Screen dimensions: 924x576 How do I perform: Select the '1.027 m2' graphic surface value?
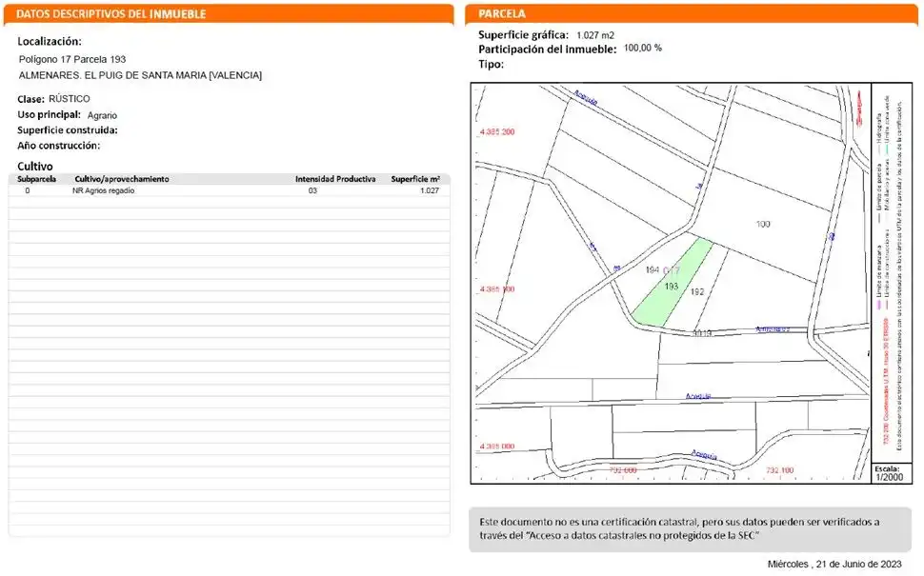click(595, 35)
